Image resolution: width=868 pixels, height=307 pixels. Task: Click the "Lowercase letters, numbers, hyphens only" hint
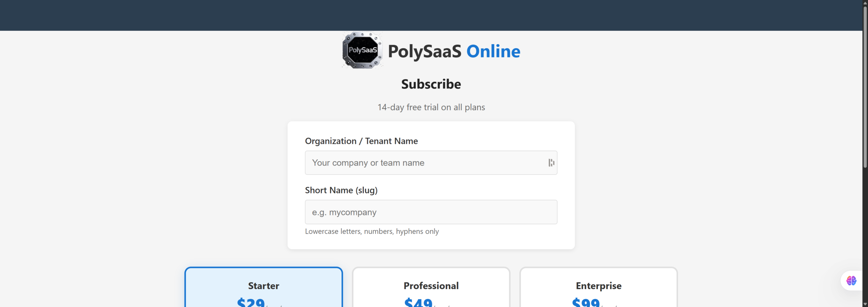372,231
